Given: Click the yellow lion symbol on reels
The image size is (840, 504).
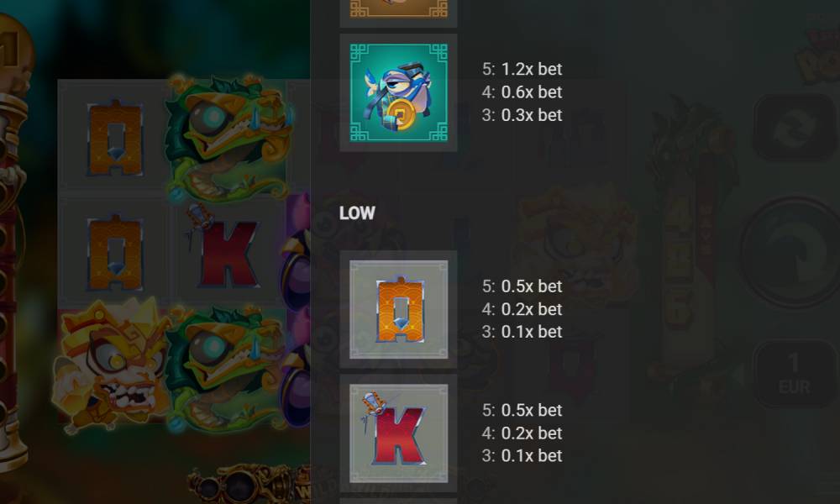Looking at the screenshot, I should pyautogui.click(x=113, y=367).
